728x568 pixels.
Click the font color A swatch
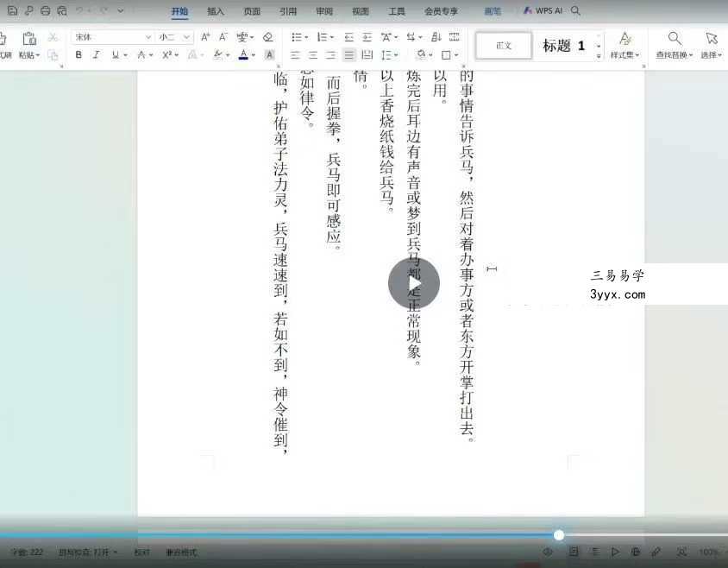coord(243,55)
